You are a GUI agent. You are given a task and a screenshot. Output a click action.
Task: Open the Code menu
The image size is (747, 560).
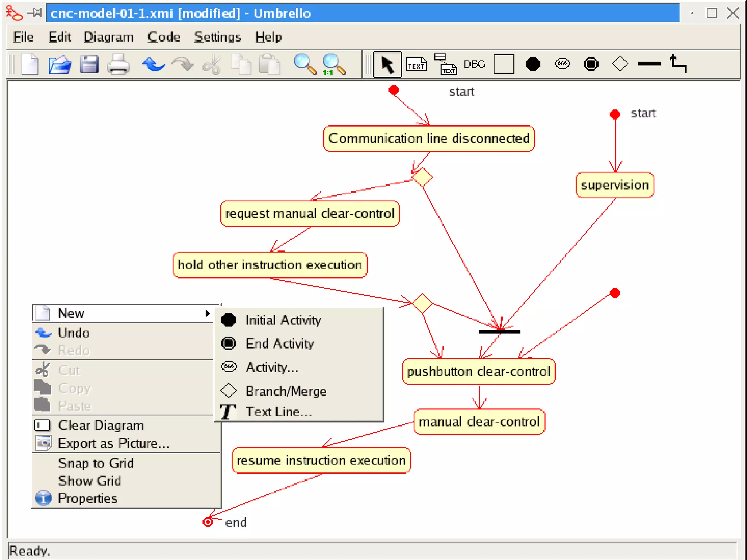pyautogui.click(x=163, y=37)
